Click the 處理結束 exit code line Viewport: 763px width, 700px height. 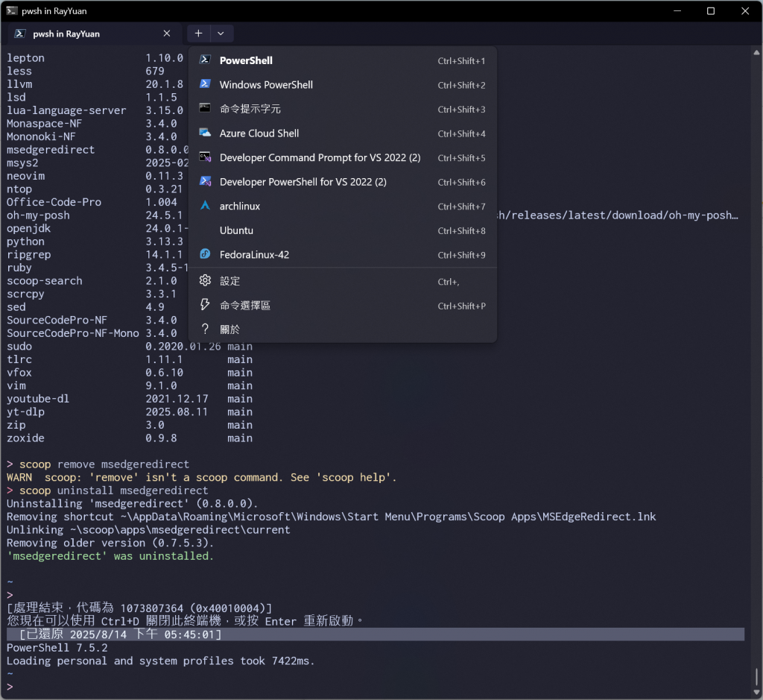[139, 608]
